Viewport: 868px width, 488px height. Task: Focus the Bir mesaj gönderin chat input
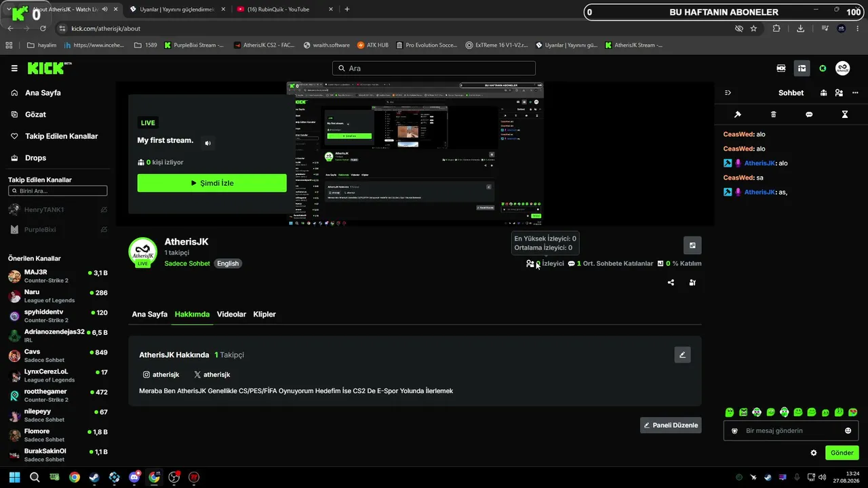pos(791,430)
